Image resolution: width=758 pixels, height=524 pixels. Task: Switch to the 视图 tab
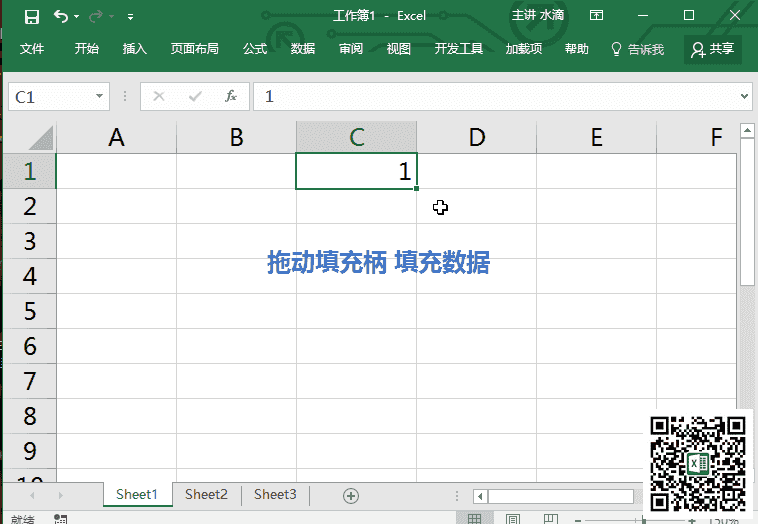[398, 48]
